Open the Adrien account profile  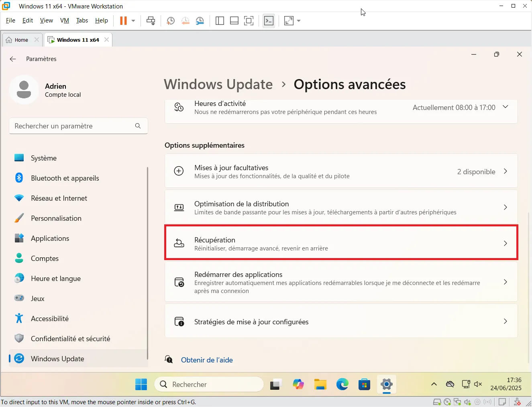(x=45, y=90)
